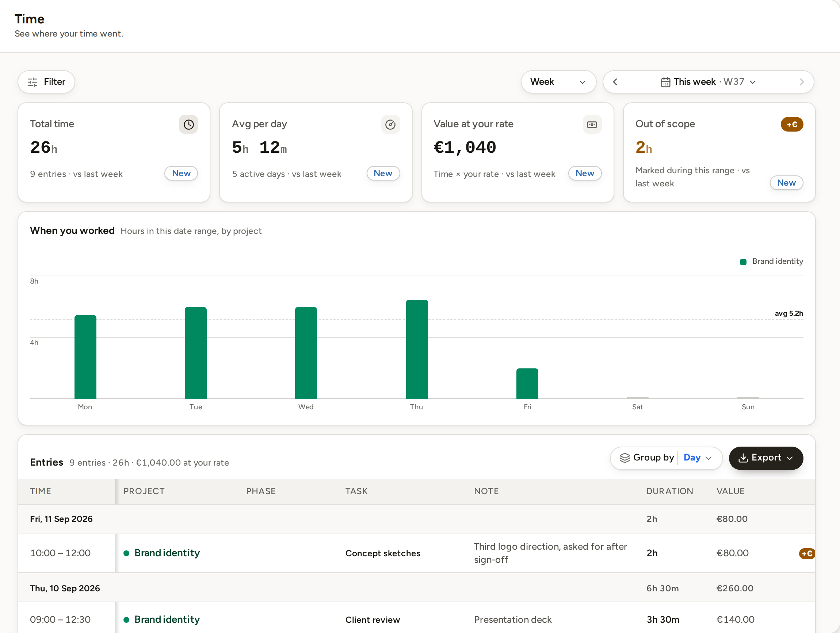Click the New badge in Total time card
840x633 pixels.
[181, 173]
